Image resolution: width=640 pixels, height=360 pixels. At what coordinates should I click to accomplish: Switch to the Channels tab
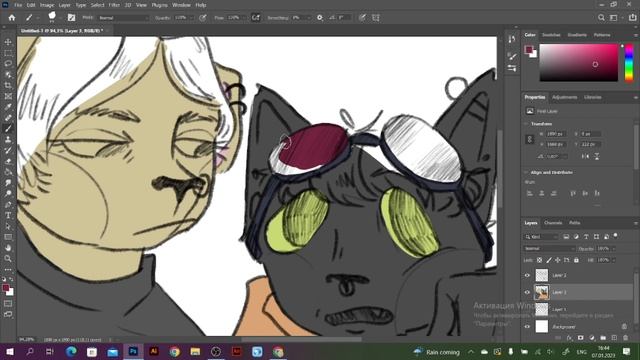[553, 223]
